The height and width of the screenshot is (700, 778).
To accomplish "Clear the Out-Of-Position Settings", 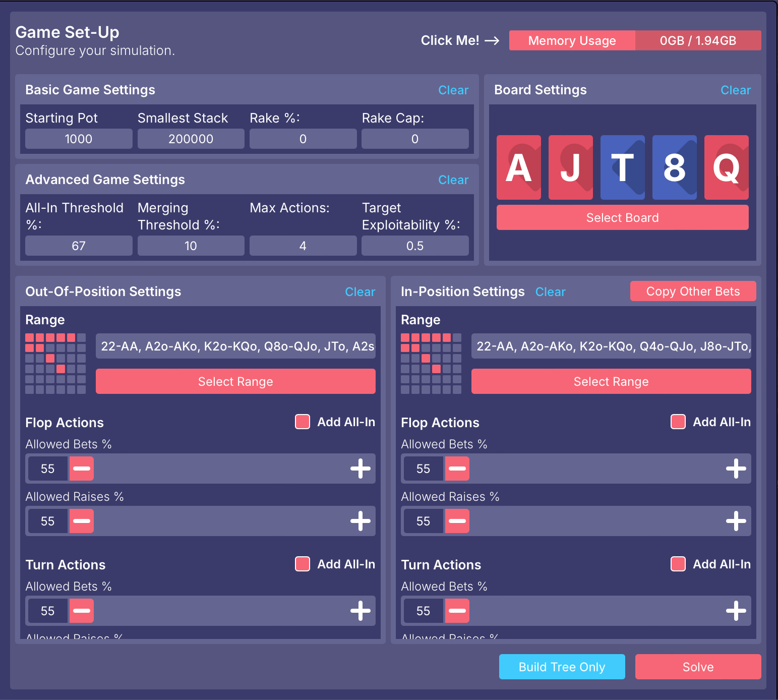I will 360,292.
